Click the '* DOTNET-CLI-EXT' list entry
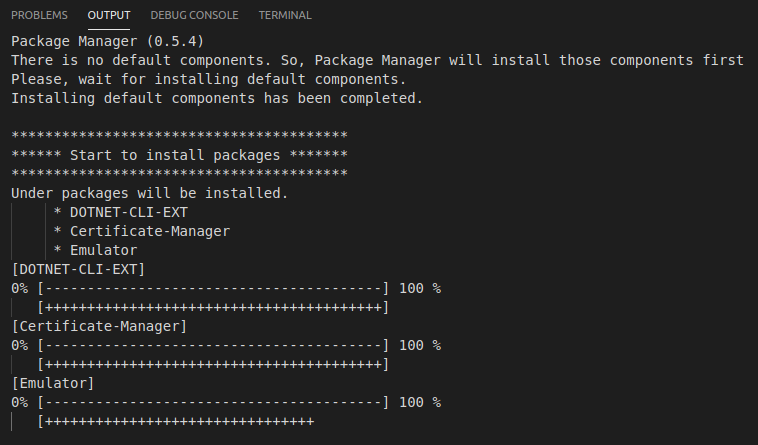 click(121, 212)
